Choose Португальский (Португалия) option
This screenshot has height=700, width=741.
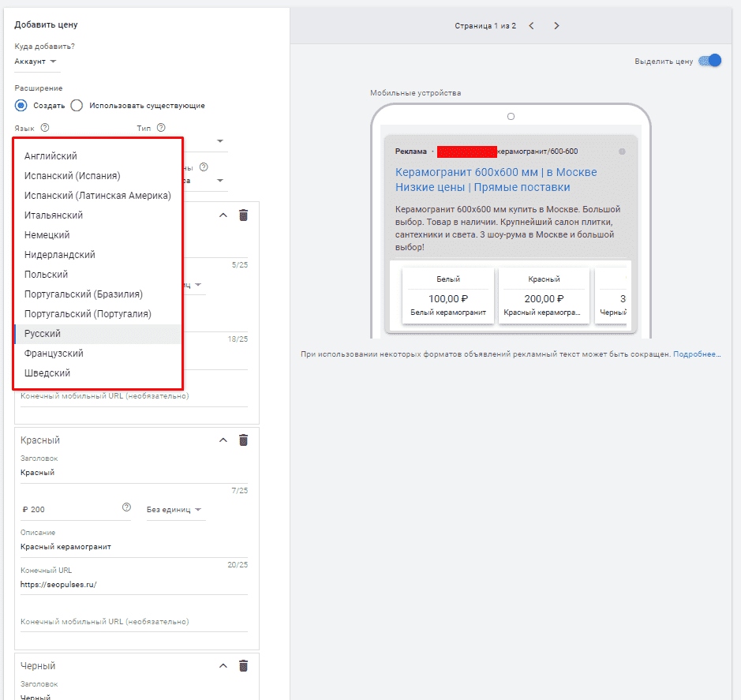98,314
